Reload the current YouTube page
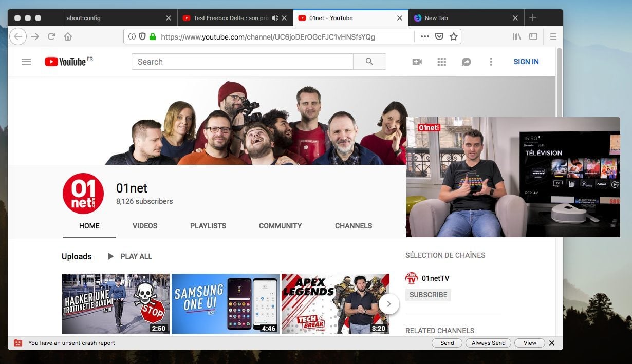The width and height of the screenshot is (632, 364). tap(51, 36)
